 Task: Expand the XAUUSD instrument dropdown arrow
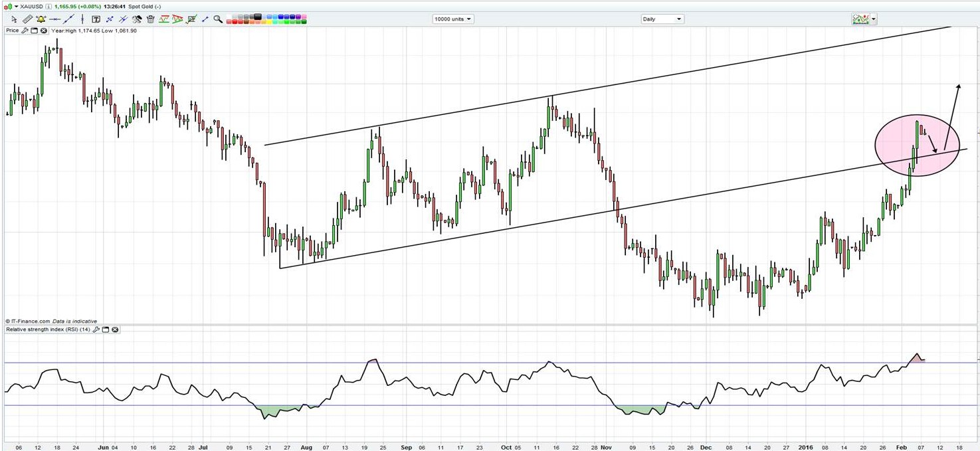click(17, 7)
